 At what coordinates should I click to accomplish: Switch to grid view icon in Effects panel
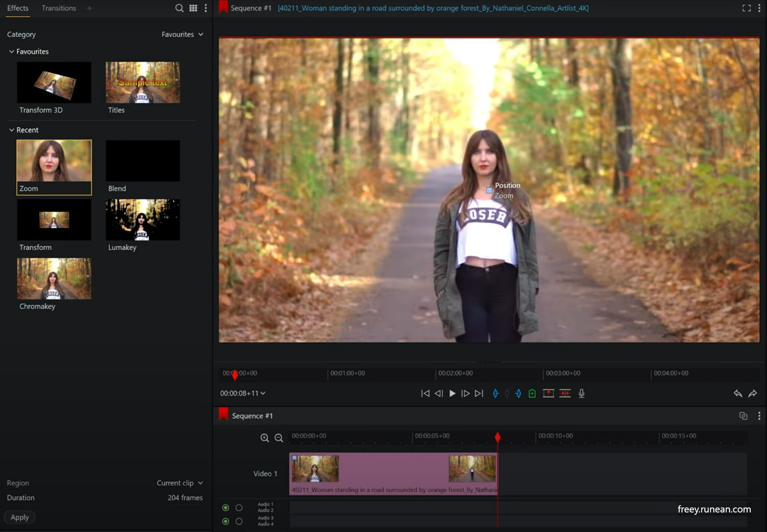(x=193, y=8)
